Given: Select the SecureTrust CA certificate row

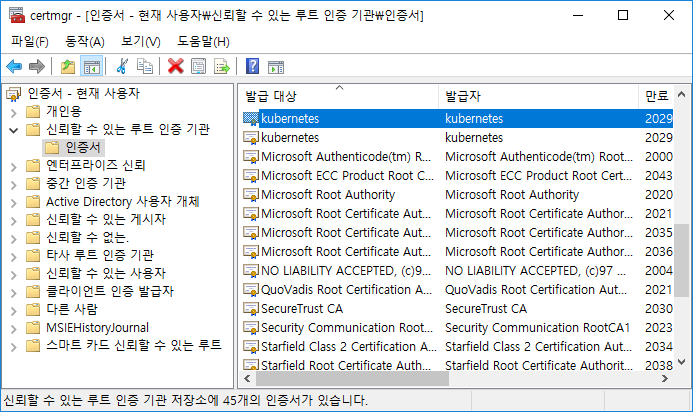Looking at the screenshot, I should click(x=457, y=309).
